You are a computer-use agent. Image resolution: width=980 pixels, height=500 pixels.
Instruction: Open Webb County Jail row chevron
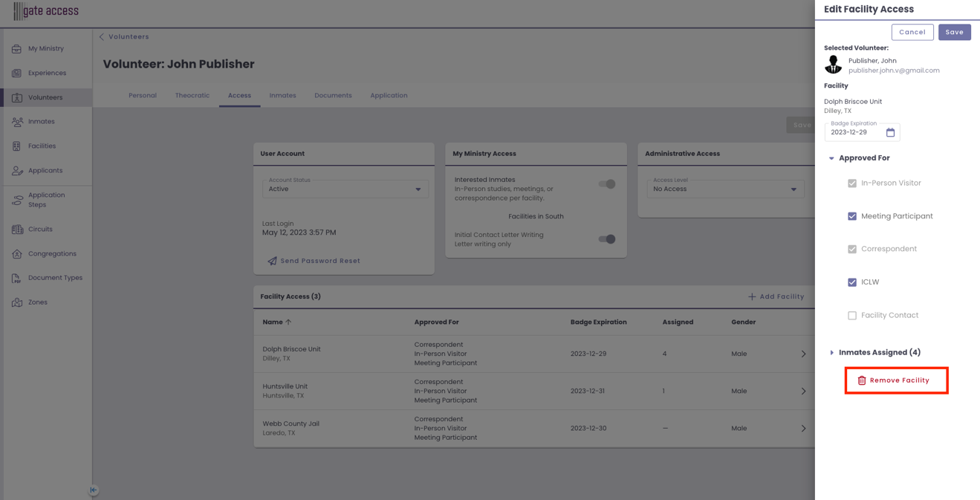(803, 429)
